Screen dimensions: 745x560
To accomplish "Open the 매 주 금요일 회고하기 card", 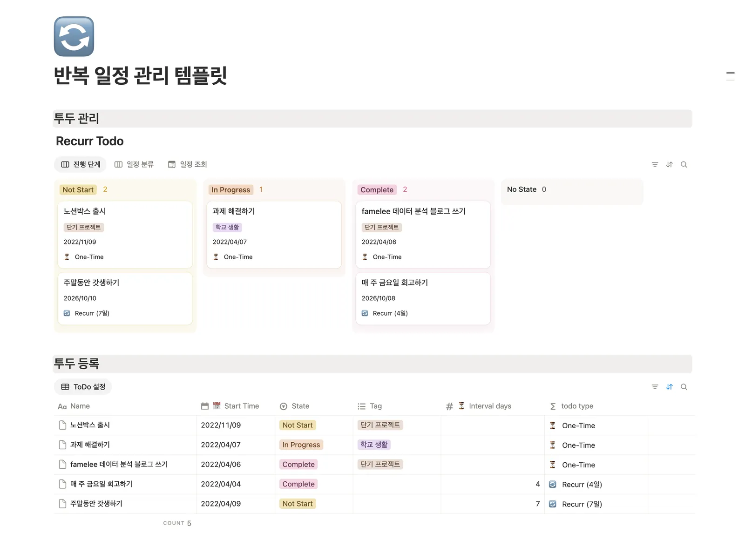I will [x=423, y=299].
